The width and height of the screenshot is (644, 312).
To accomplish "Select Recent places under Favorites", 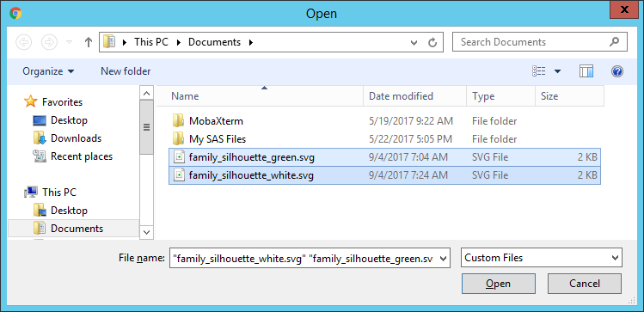I will 82,156.
